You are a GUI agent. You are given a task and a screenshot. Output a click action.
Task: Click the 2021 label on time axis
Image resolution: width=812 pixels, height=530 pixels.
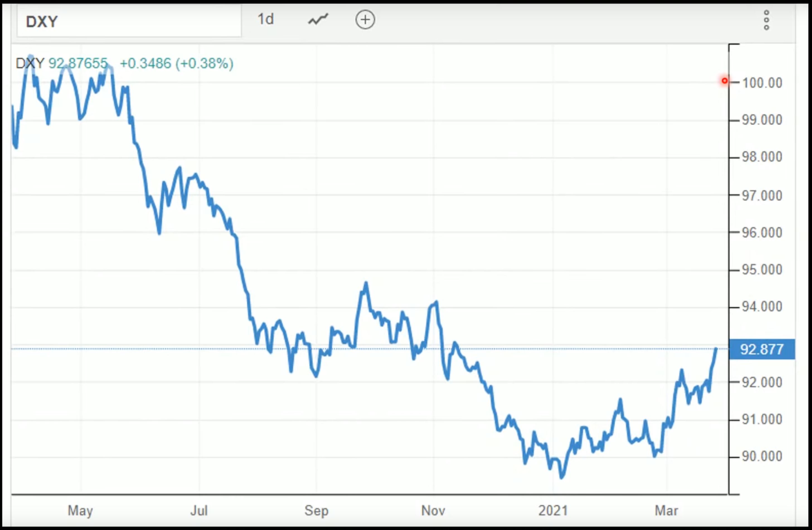click(553, 510)
